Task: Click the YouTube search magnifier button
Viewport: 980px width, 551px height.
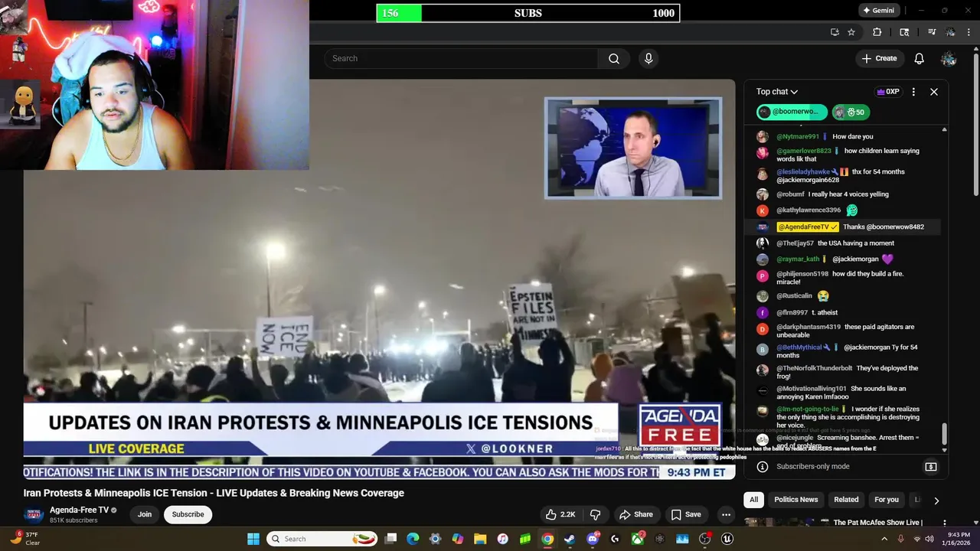Action: 614,59
